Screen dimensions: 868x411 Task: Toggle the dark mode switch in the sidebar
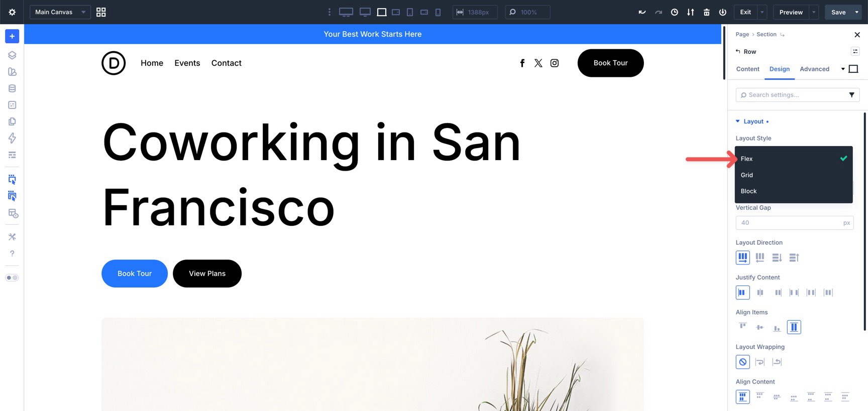[x=12, y=278]
